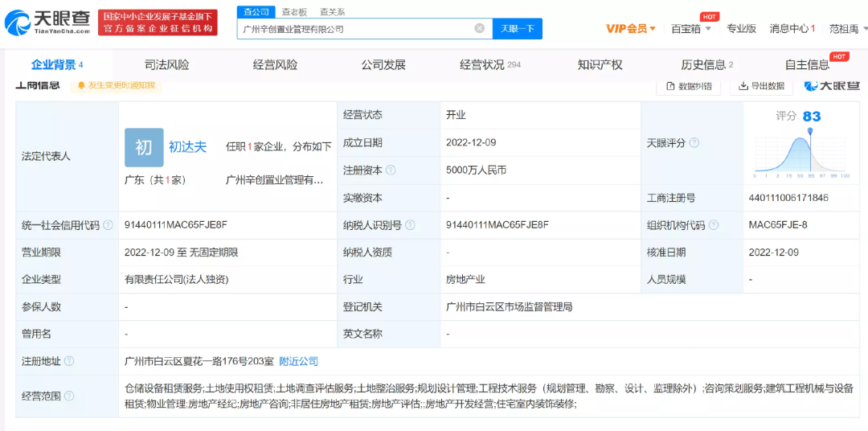The height and width of the screenshot is (431, 868).
Task: Click the bell icon for change notifications
Action: 81,85
